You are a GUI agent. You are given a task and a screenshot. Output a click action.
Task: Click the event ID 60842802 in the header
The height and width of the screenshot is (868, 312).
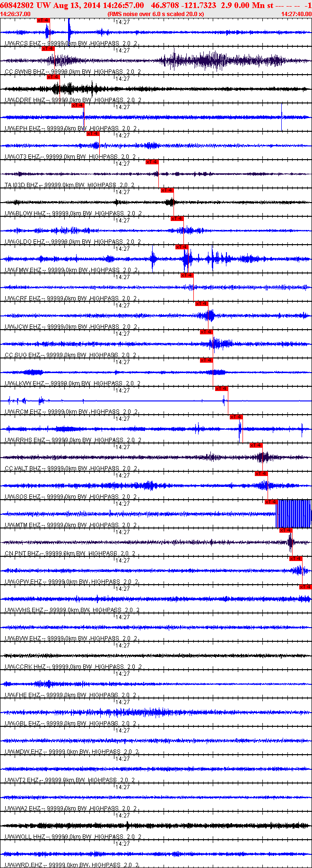pos(17,5)
